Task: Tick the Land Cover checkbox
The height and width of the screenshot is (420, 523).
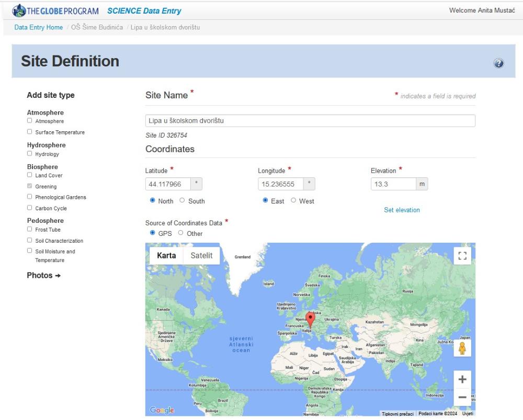Action: pyautogui.click(x=30, y=175)
